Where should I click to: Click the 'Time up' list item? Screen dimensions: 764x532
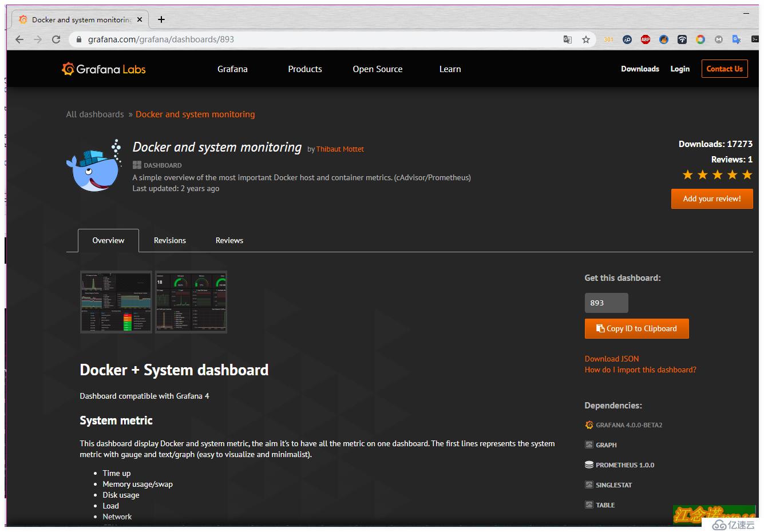[117, 474]
